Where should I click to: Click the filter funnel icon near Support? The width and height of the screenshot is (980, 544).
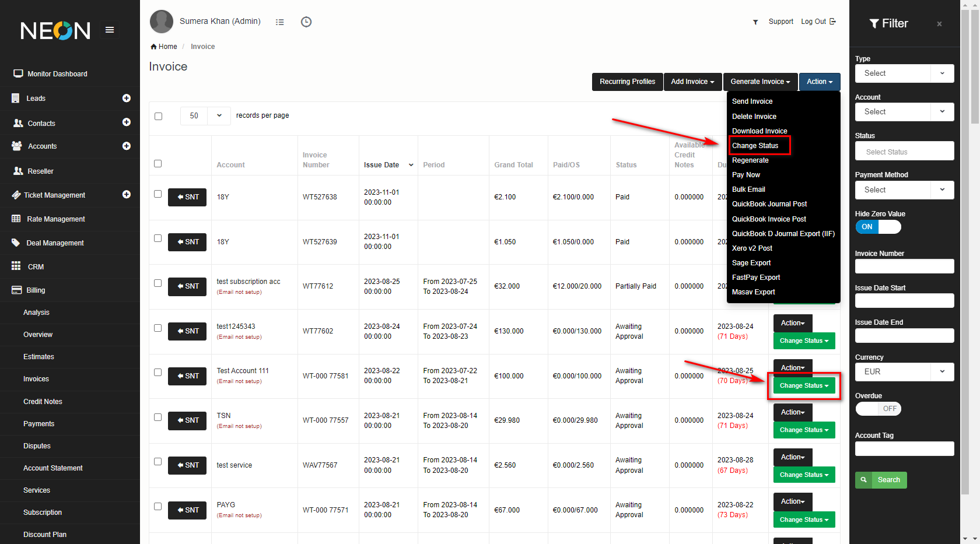coord(755,22)
